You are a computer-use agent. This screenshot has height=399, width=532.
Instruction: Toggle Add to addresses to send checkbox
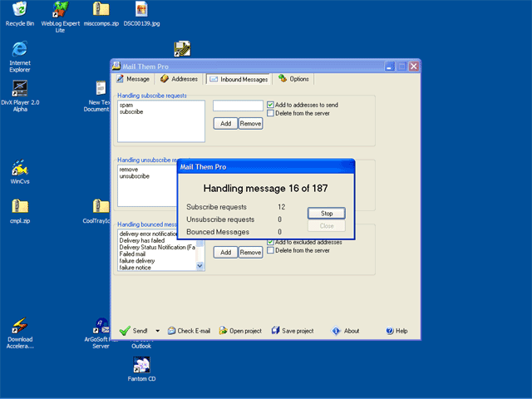[x=270, y=105]
